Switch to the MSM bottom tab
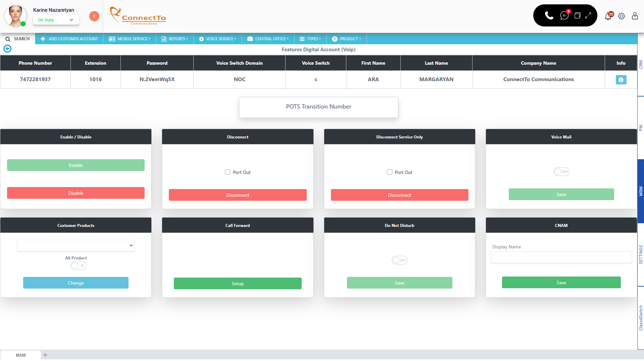The height and width of the screenshot is (361, 644). tap(21, 355)
